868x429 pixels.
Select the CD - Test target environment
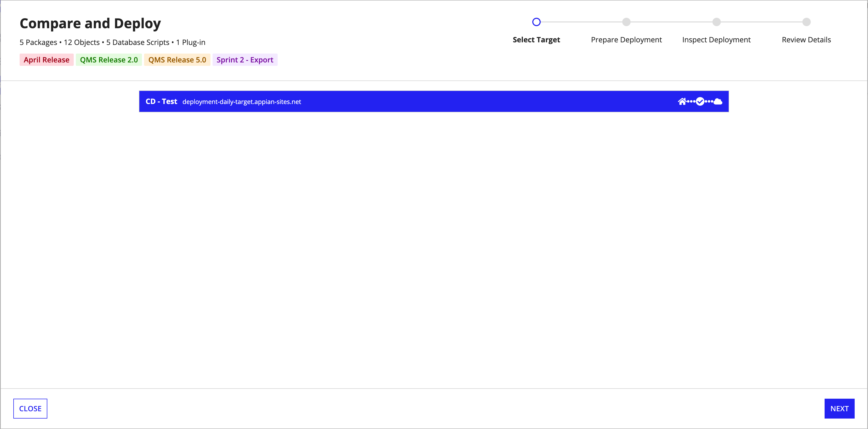pyautogui.click(x=434, y=101)
